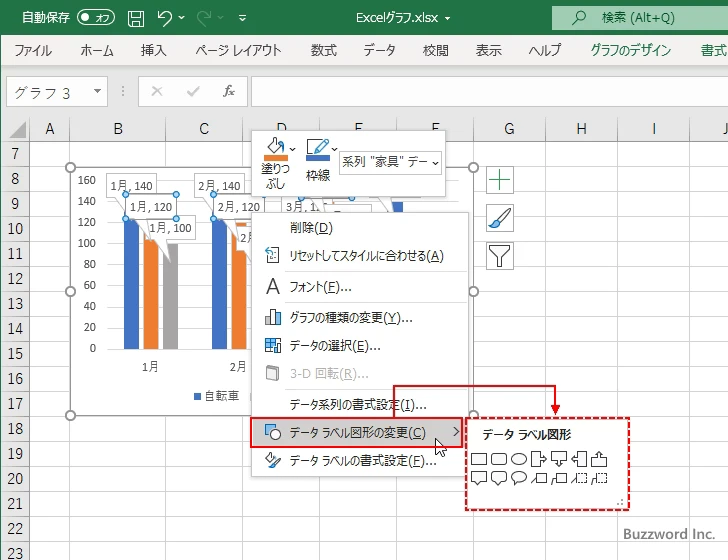Open the ファイル tab
This screenshot has width=728, height=560.
[x=33, y=50]
